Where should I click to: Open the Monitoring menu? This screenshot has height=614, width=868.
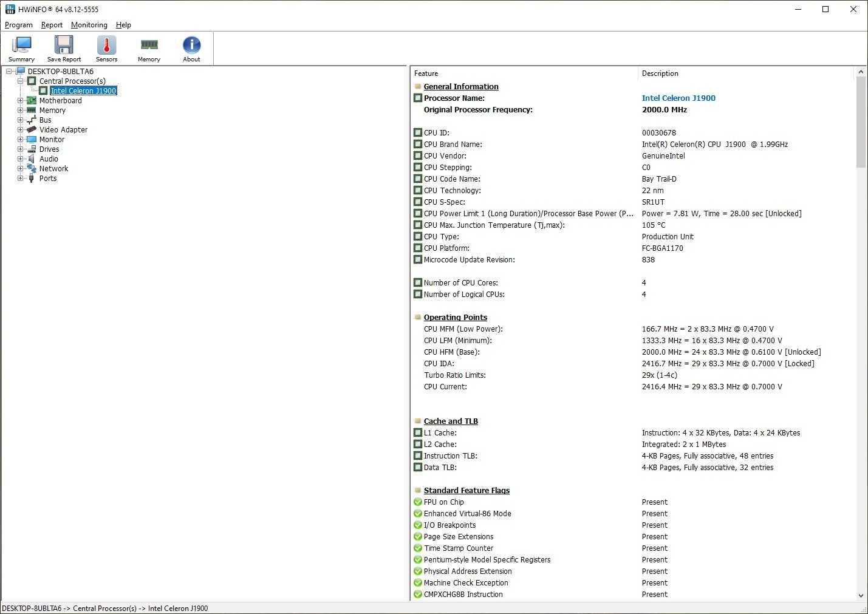89,25
